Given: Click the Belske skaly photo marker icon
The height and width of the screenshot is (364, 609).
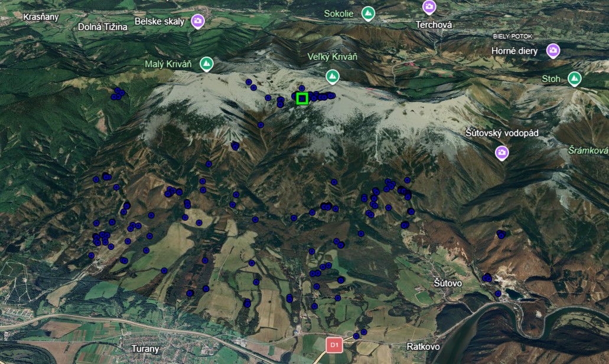Looking at the screenshot, I should click(x=198, y=21).
